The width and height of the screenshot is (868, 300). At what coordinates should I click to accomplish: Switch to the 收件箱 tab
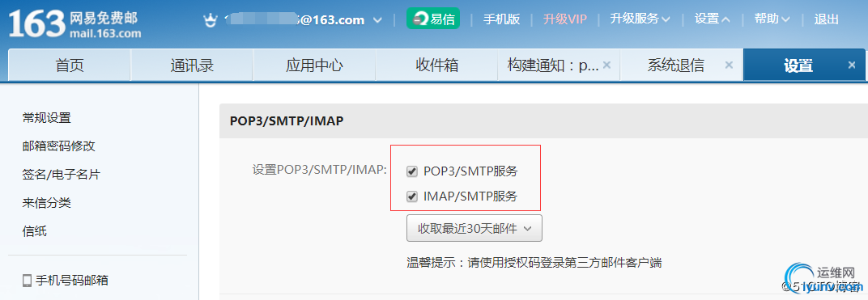pos(436,65)
